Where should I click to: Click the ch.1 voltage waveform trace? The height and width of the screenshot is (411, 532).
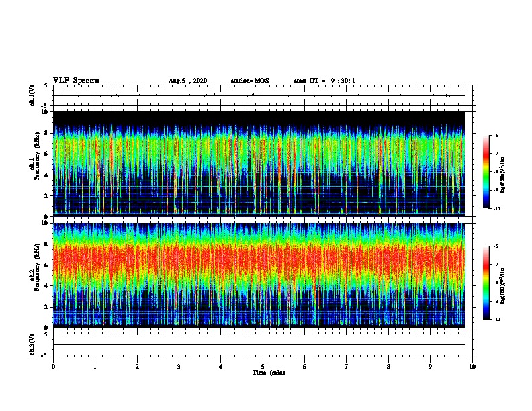tap(259, 95)
